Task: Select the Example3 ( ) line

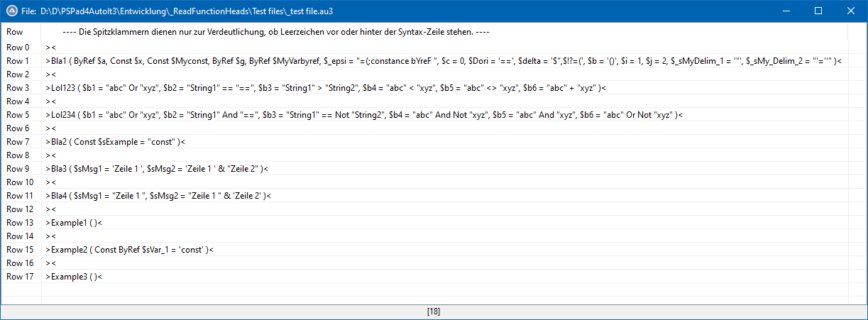Action: point(74,277)
